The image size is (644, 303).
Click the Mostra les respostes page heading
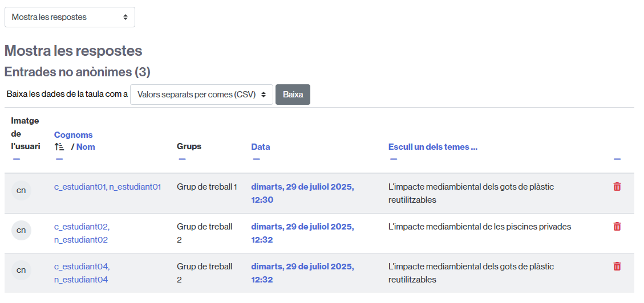coord(74,51)
